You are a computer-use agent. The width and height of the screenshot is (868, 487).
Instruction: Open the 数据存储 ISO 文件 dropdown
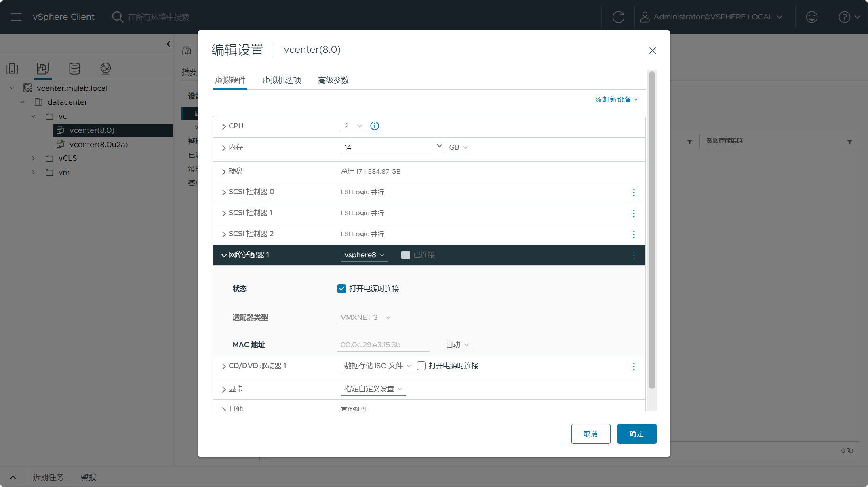pyautogui.click(x=378, y=366)
